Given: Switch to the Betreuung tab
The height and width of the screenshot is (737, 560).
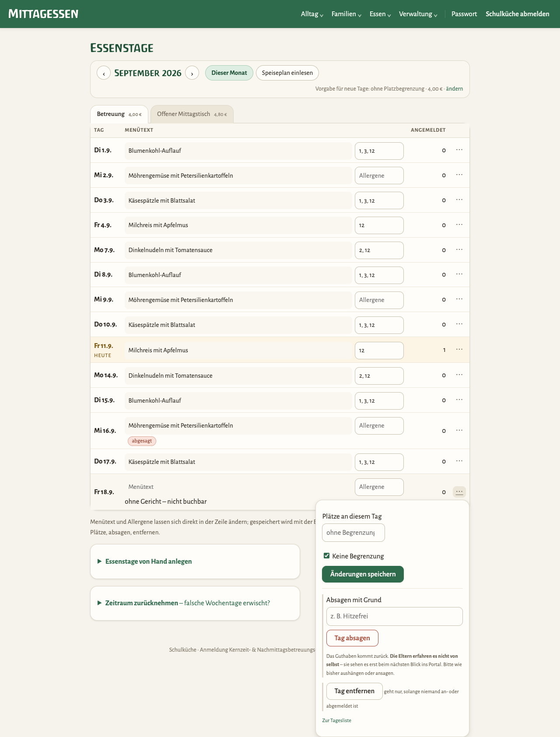Looking at the screenshot, I should tap(119, 114).
